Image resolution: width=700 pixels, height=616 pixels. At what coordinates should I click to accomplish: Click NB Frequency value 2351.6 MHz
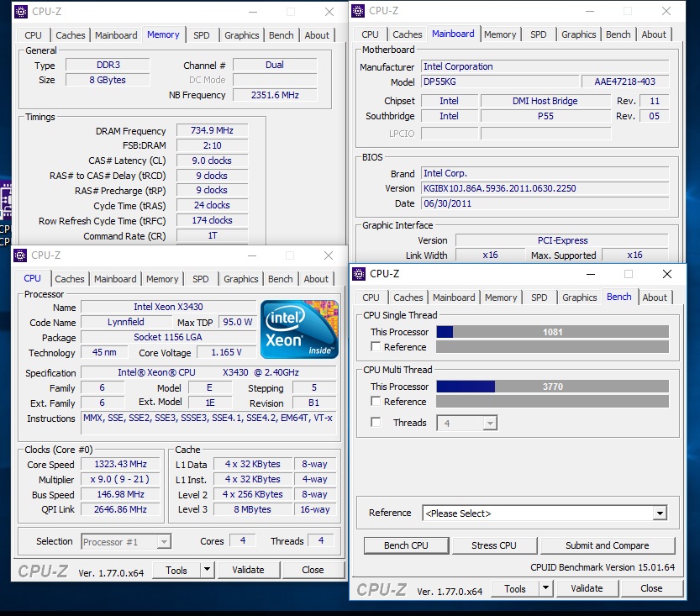(275, 95)
